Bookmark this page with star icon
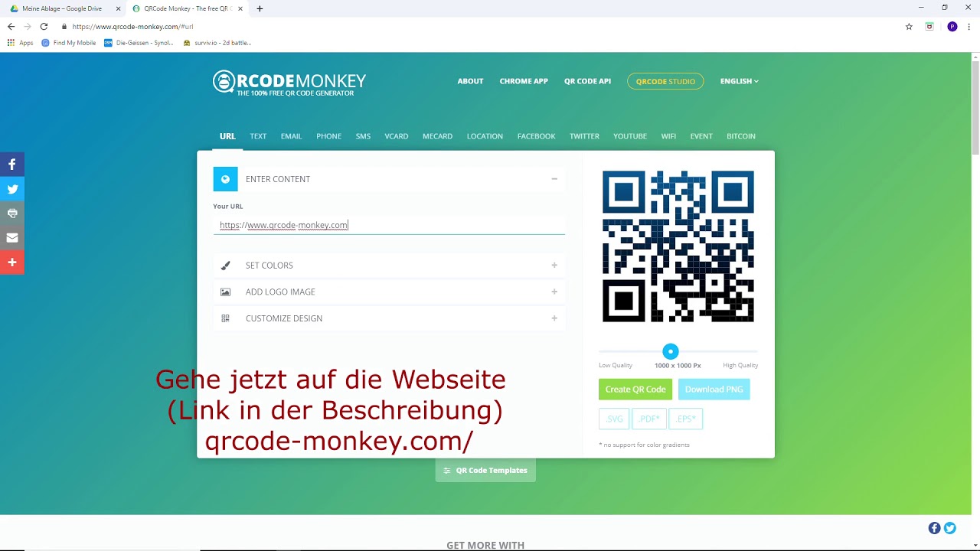The height and width of the screenshot is (551, 980). [909, 26]
